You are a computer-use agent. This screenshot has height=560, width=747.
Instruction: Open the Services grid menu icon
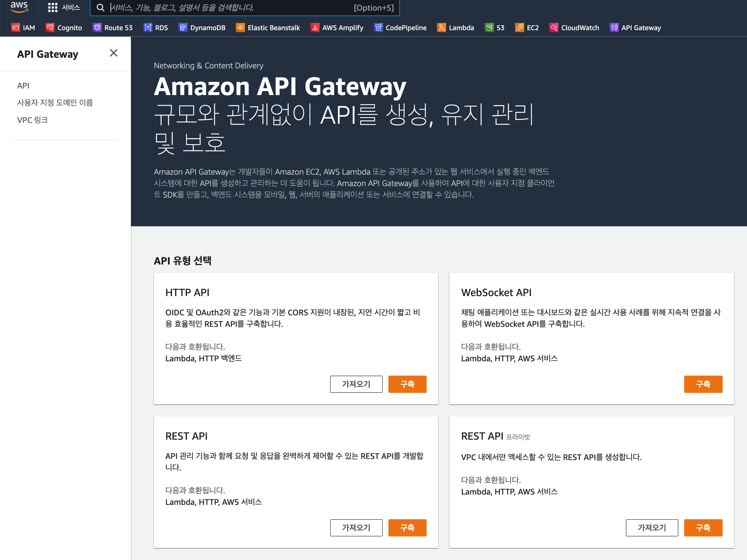53,7
